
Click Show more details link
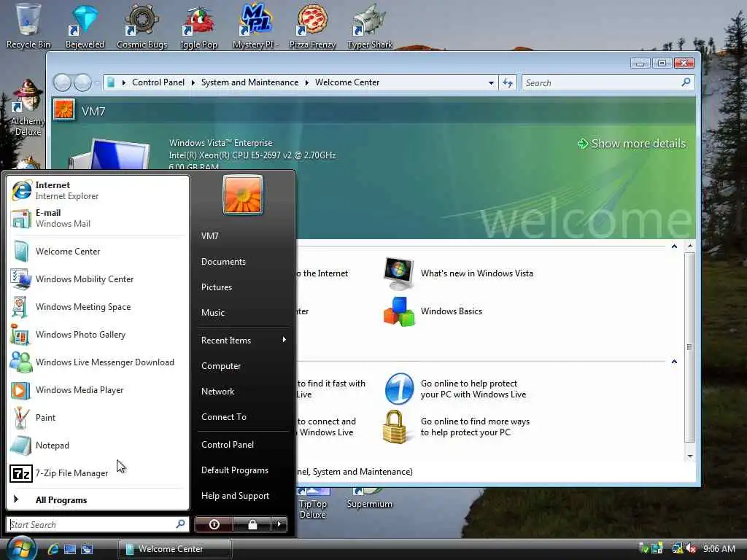tap(632, 144)
